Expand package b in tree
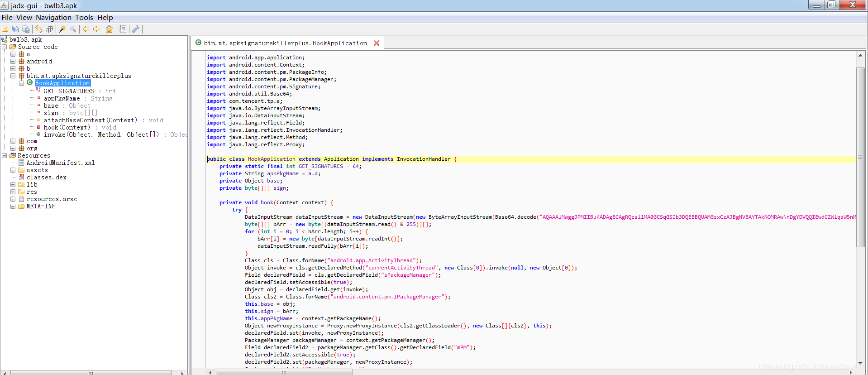Screen dimensions: 868x375 [13, 68]
